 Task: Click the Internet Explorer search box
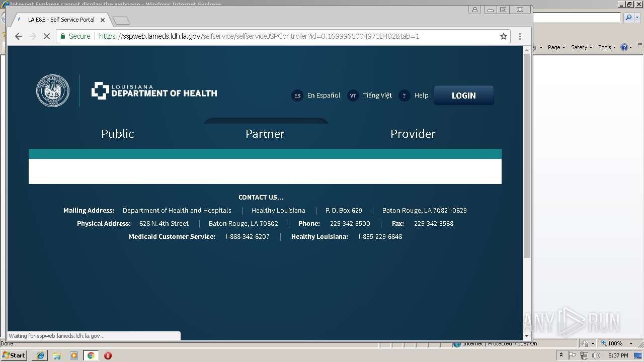tap(577, 18)
